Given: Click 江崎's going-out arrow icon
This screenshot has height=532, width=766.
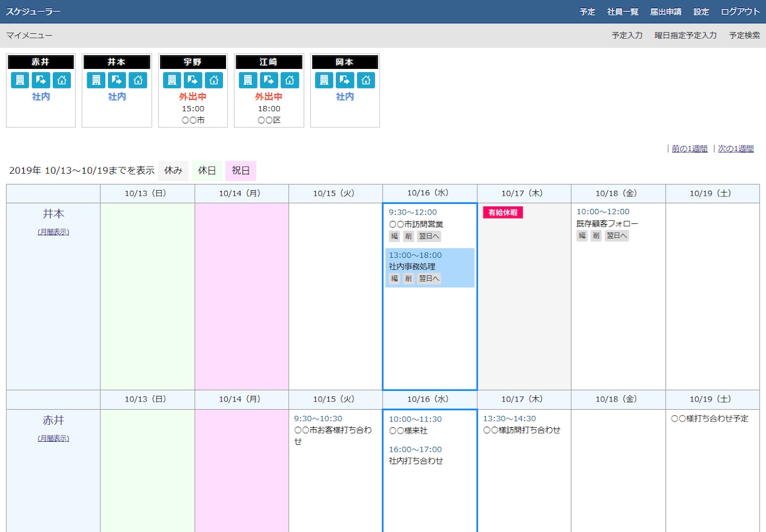Looking at the screenshot, I should click(269, 80).
